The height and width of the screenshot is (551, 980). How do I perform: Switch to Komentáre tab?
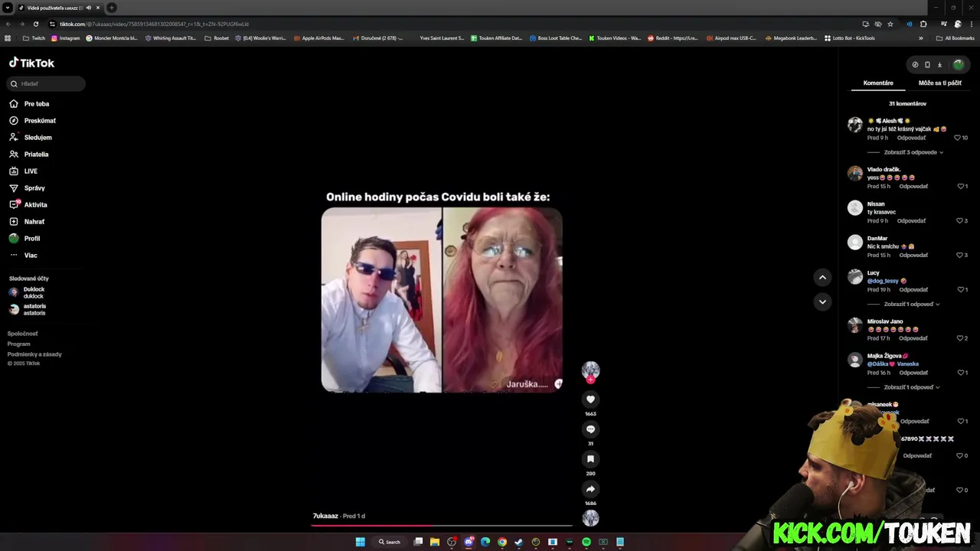878,83
